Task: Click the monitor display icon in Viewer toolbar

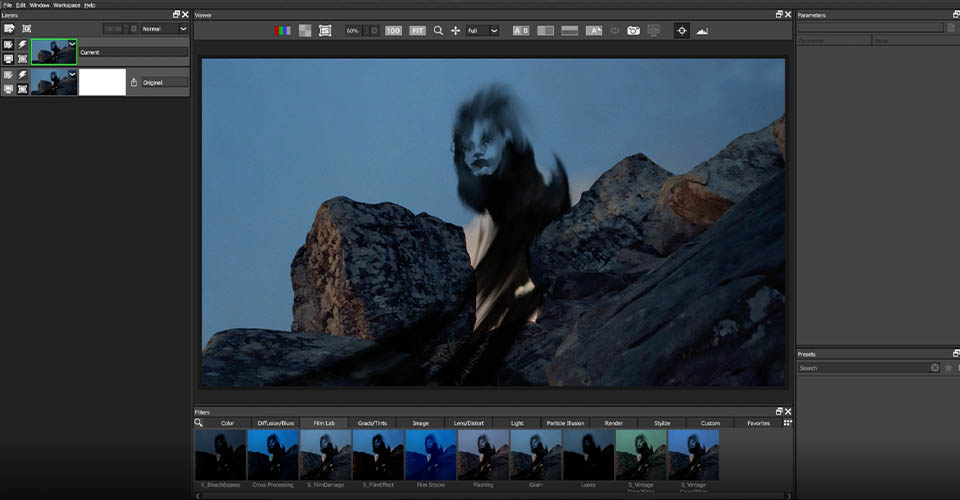Action: (654, 31)
